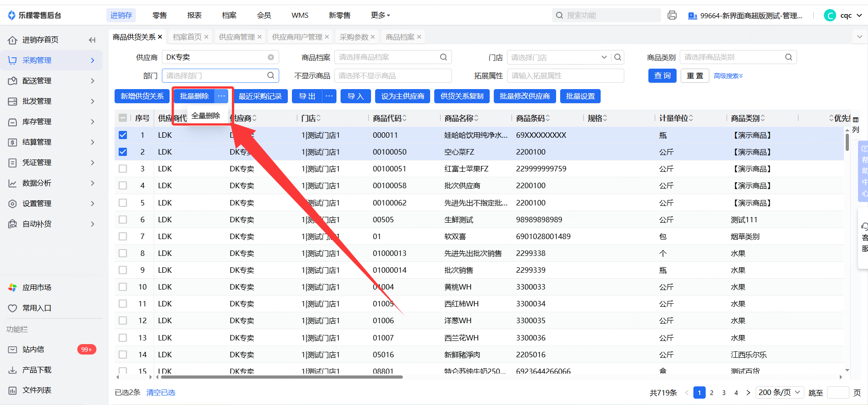Click the 查询 query button

pyautogui.click(x=662, y=76)
